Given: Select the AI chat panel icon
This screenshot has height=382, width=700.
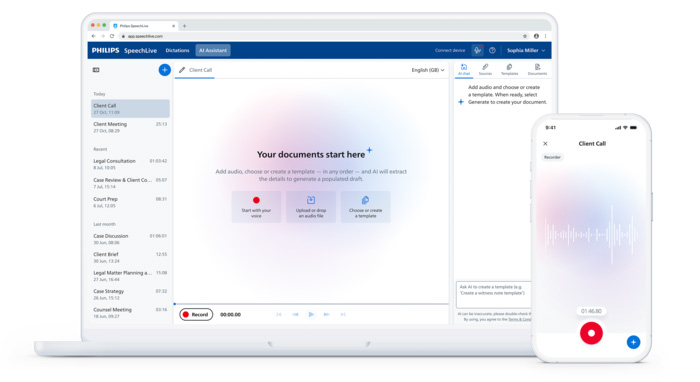Looking at the screenshot, I should tap(464, 69).
